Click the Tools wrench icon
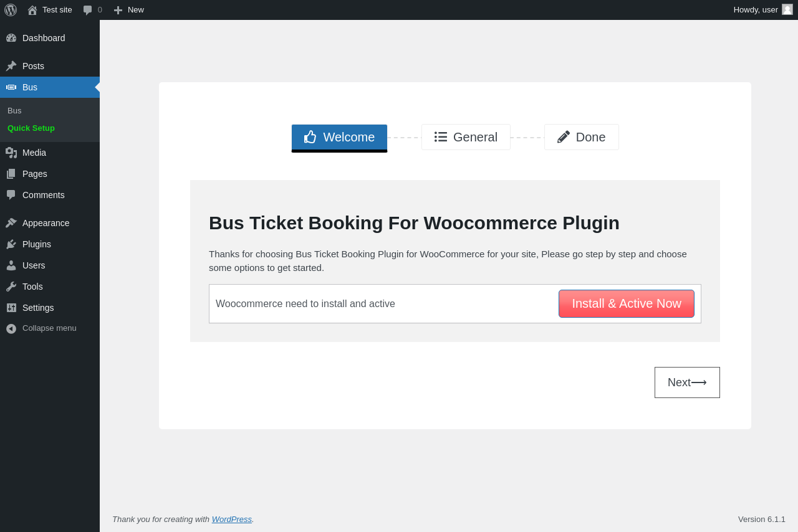Viewport: 798px width, 532px height. pyautogui.click(x=11, y=287)
